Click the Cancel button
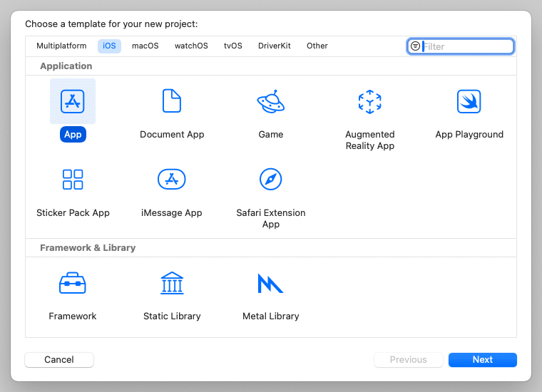Image resolution: width=542 pixels, height=392 pixels. (x=59, y=359)
